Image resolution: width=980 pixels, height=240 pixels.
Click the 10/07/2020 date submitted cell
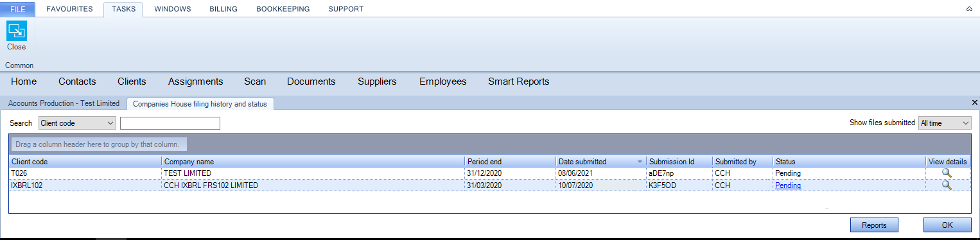click(x=601, y=185)
